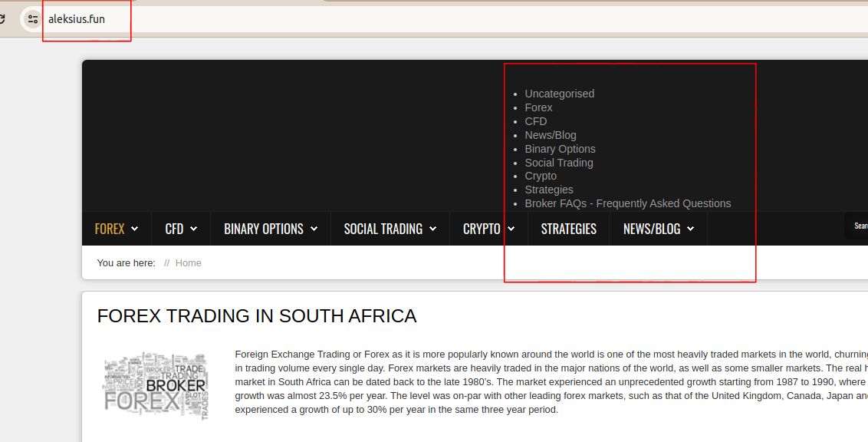Expand the SOCIAL TRADING menu chevron

coord(433,229)
